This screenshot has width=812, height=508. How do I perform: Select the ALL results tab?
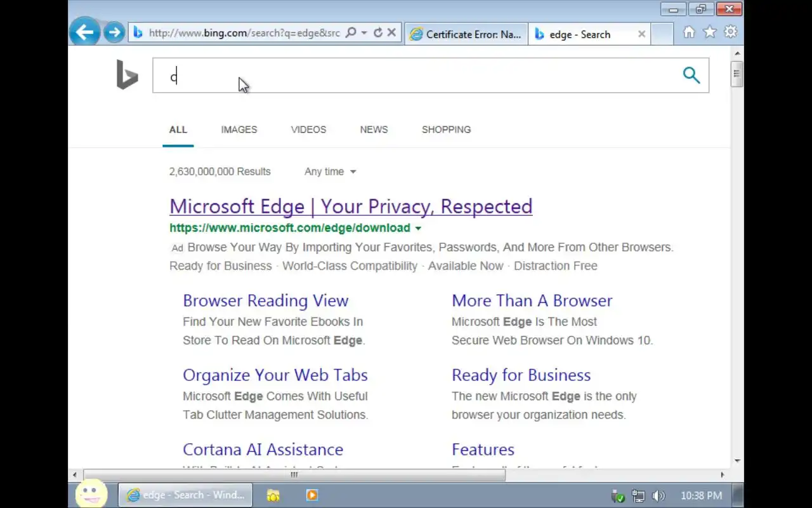pos(178,130)
